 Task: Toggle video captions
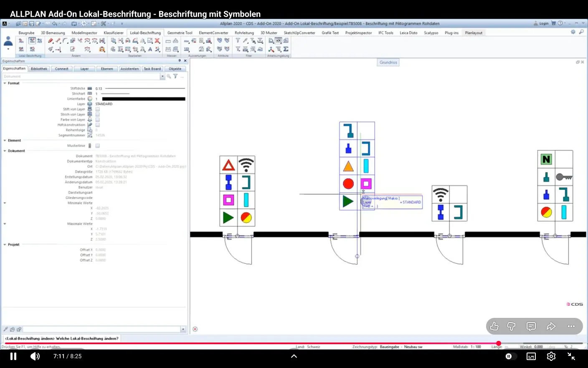pos(531,356)
